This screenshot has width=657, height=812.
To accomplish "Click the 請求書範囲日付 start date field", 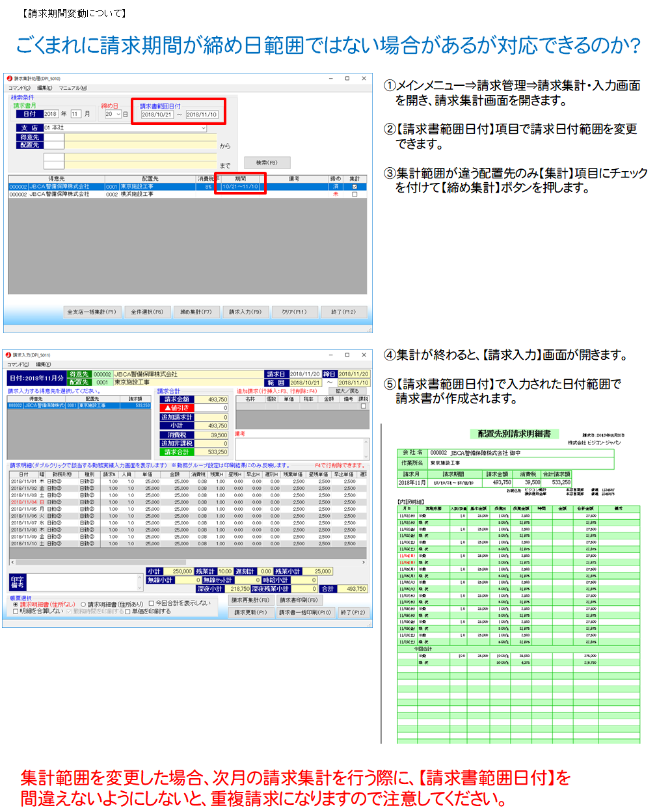I will point(157,115).
